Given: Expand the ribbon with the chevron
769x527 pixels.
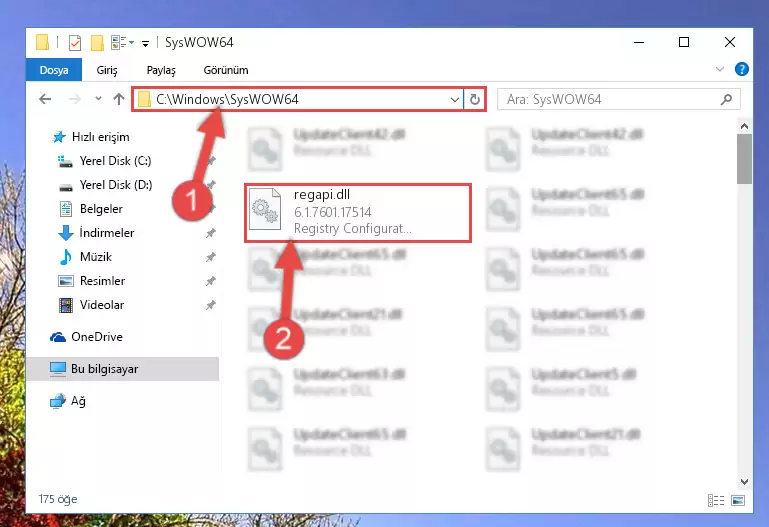Looking at the screenshot, I should point(719,69).
